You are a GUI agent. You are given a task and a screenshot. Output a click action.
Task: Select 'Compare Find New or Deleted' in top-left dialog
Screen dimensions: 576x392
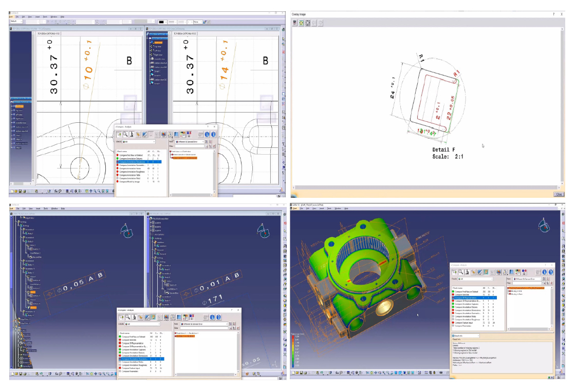point(138,155)
